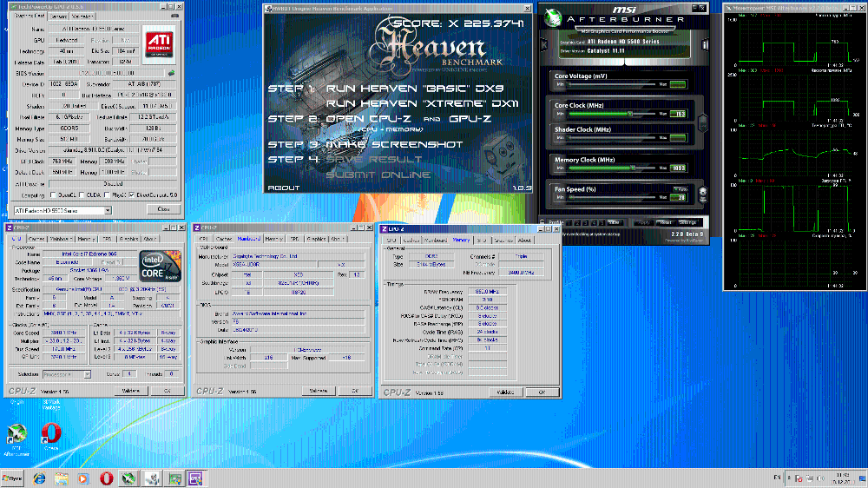This screenshot has width=868, height=488.
Task: Toggle the fan speed Auto button in Afterburner
Action: point(681,189)
